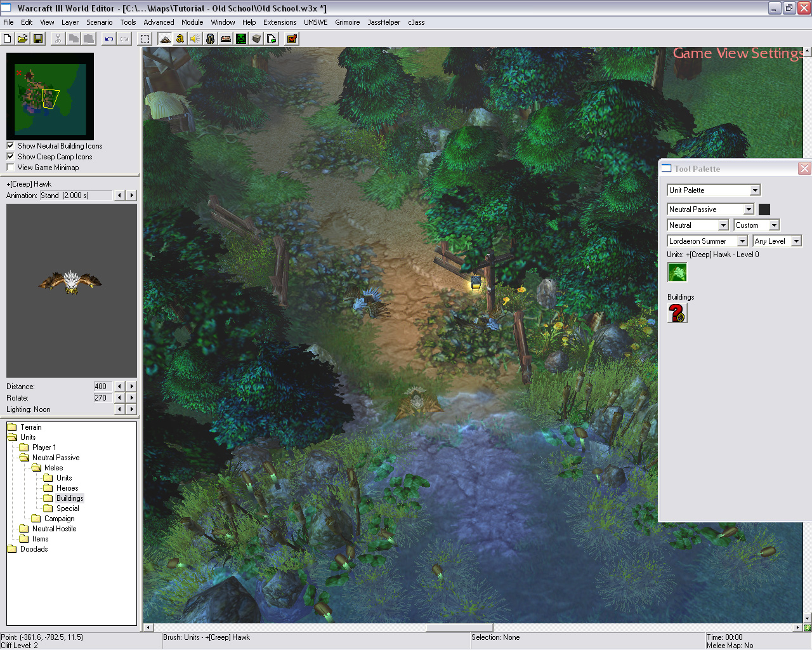Open the AI Editor green face icon

click(241, 39)
